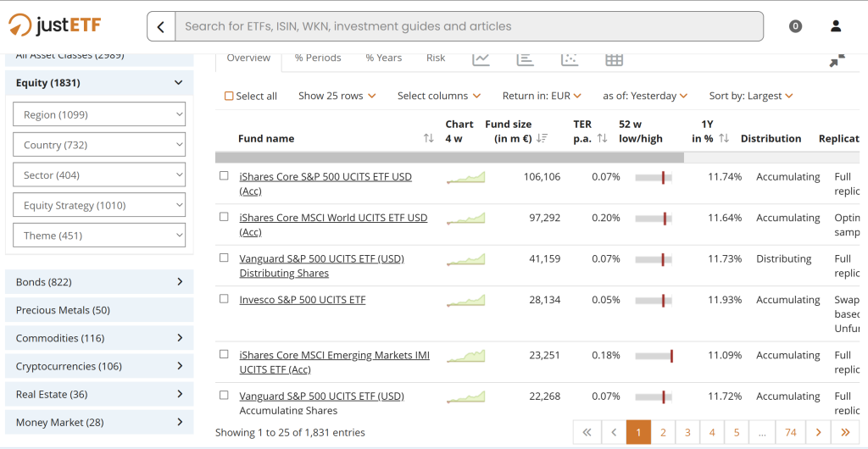Viewport: 868px width, 449px height.
Task: Open the Country (732) dropdown
Action: click(99, 145)
